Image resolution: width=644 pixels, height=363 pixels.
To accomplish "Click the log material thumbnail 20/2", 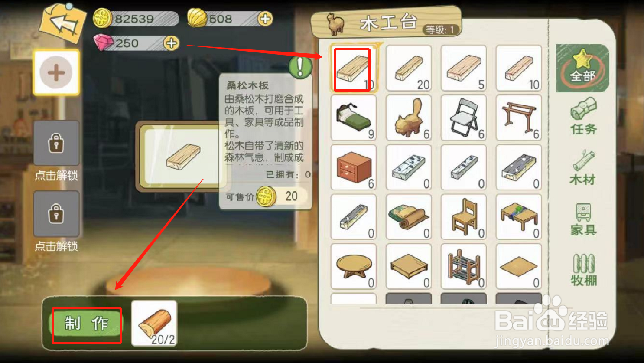I will (154, 323).
